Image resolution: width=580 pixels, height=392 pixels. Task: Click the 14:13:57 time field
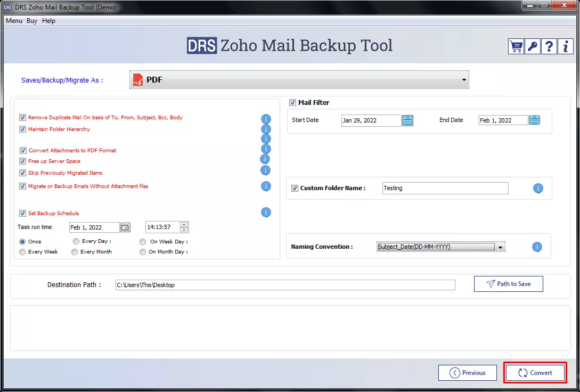tap(163, 227)
